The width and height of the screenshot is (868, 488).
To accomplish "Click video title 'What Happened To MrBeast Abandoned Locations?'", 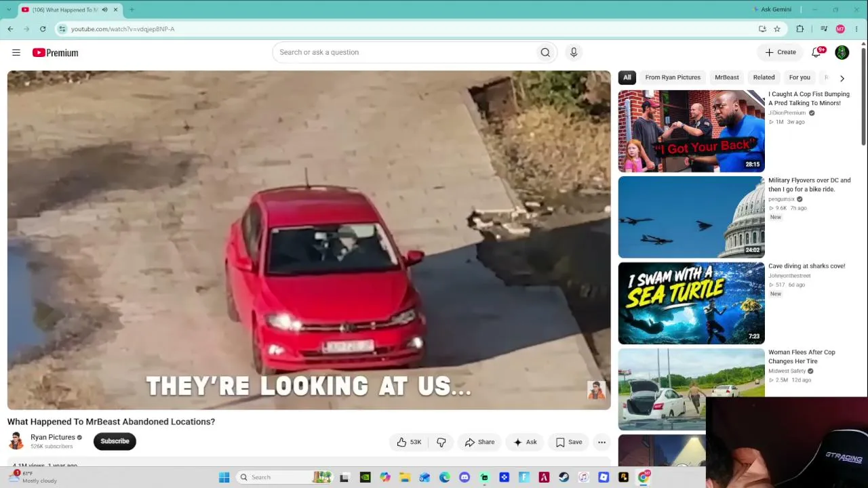I will [111, 422].
